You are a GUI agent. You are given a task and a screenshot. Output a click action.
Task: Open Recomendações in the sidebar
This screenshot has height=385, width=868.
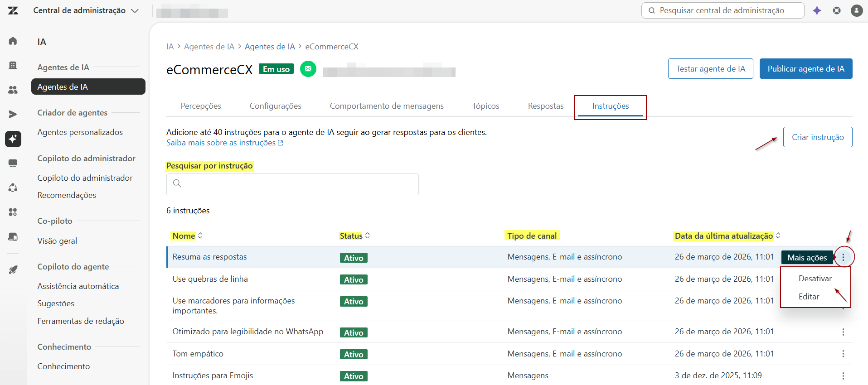(x=67, y=195)
